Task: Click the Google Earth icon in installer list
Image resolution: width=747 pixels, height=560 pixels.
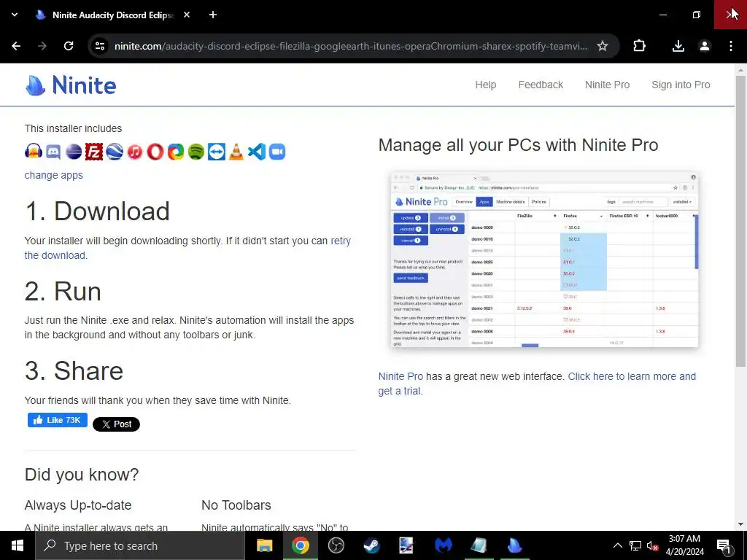Action: click(x=115, y=152)
